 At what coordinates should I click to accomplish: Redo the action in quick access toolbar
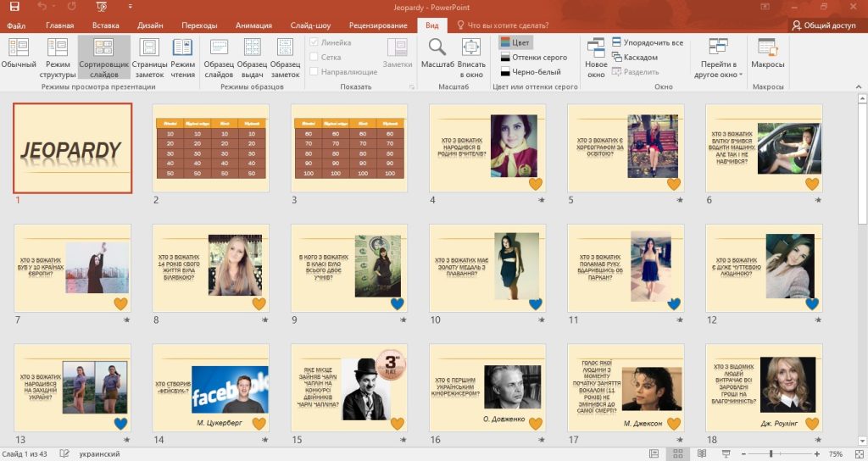tap(71, 7)
